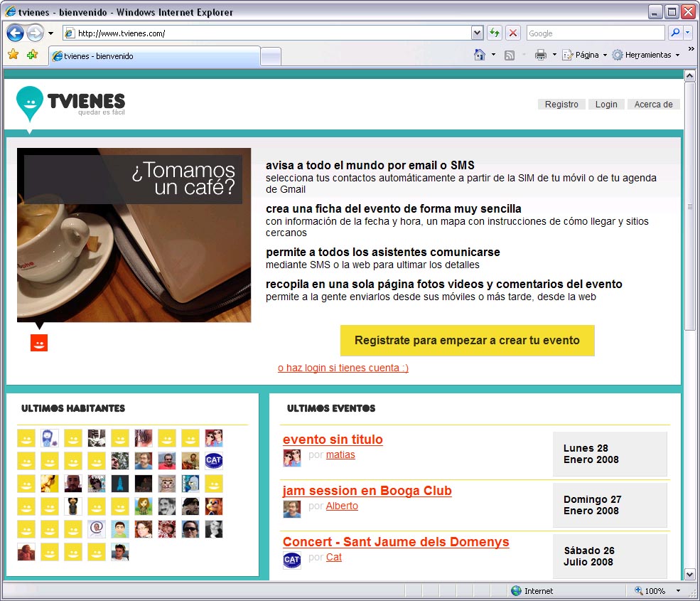Click Bender robot avatar in habitantes grid
700x601 pixels.
(190, 484)
